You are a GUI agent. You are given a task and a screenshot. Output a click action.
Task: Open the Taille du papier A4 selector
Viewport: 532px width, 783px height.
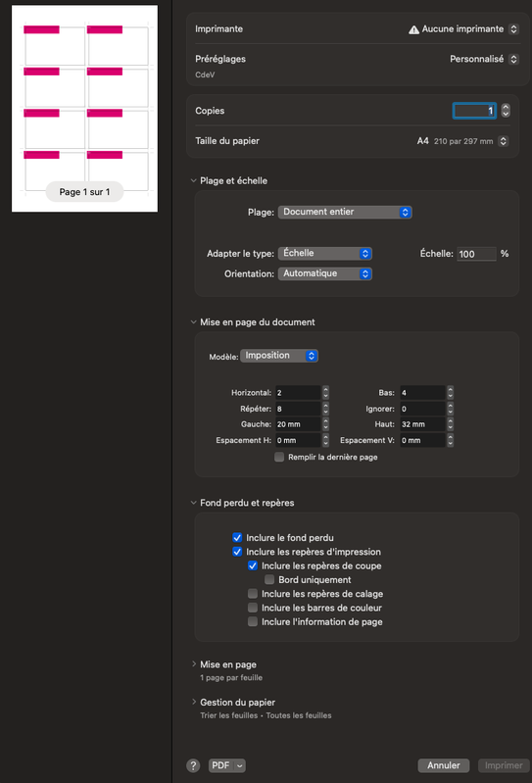click(504, 141)
